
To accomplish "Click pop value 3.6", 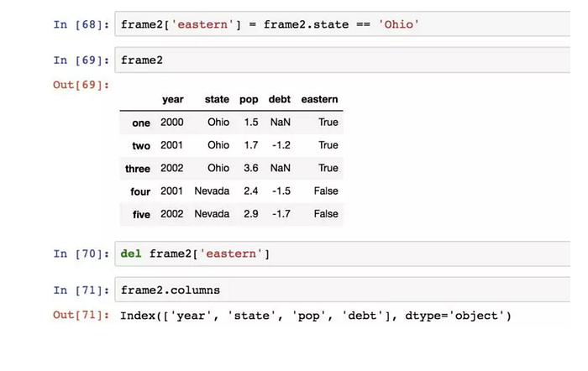I will 251,168.
